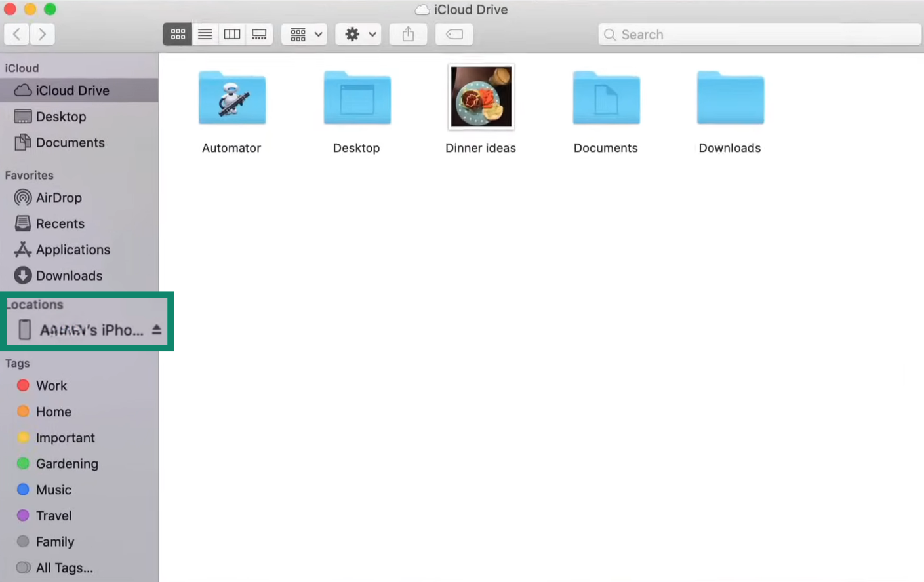This screenshot has height=582, width=924.
Task: Open the Dinner ideas folder thumbnail
Action: tap(481, 96)
